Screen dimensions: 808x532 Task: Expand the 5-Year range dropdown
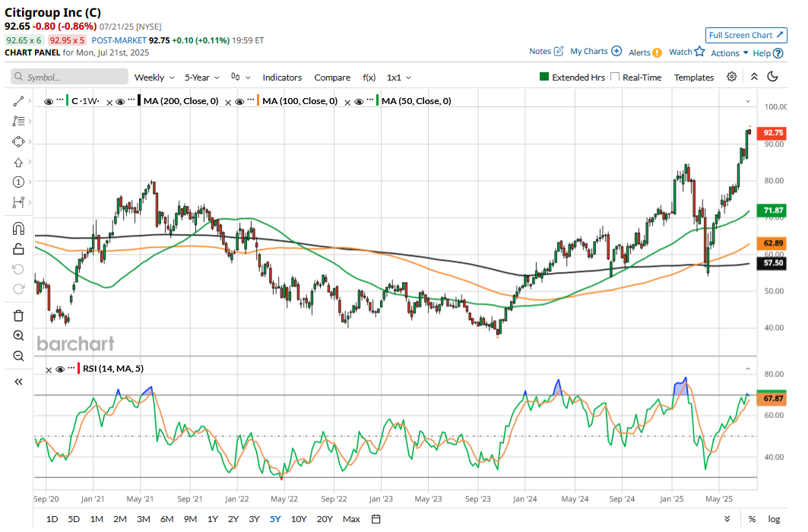pos(199,77)
